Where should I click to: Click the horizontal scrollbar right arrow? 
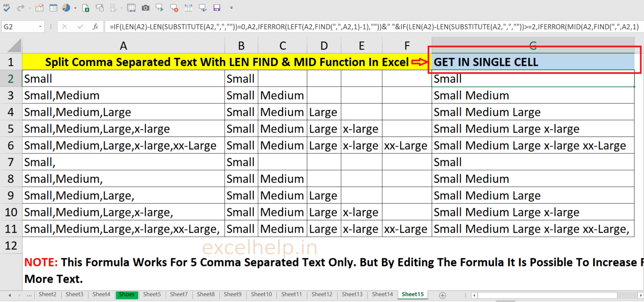point(641,295)
